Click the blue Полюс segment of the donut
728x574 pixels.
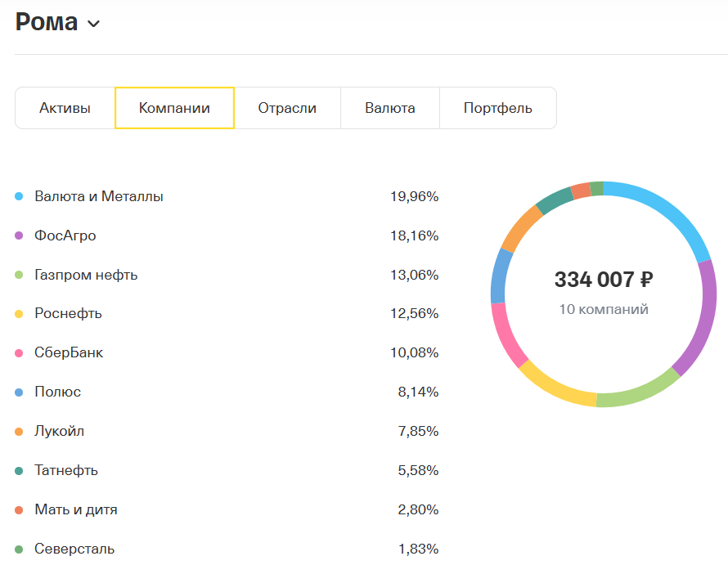[500, 276]
